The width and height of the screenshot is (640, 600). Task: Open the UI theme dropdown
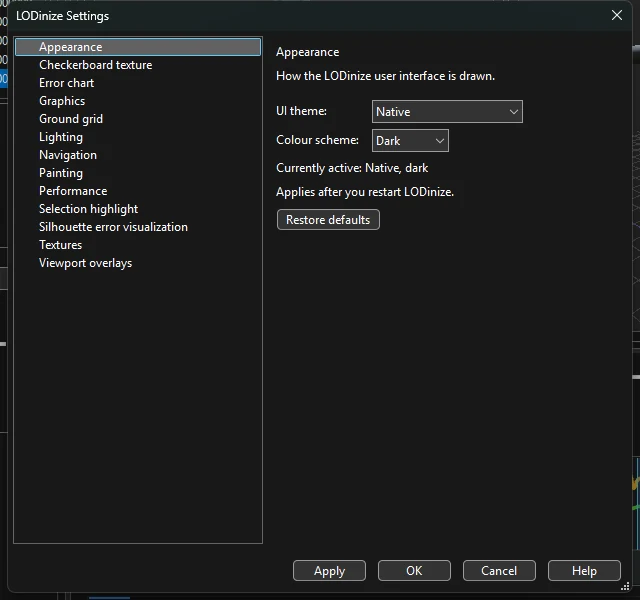tap(447, 111)
